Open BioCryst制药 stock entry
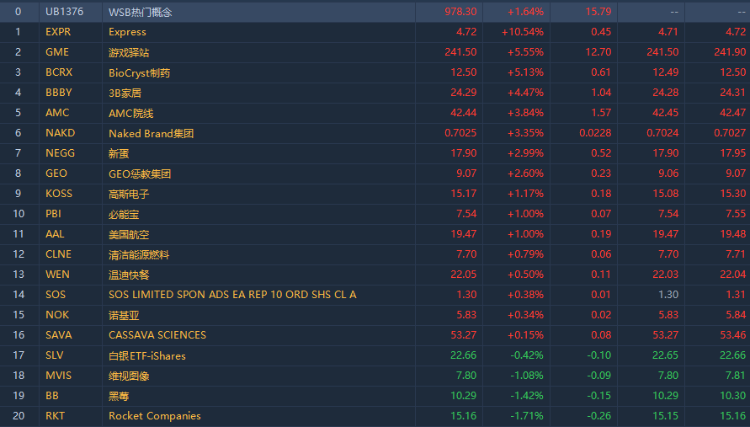Image resolution: width=750 pixels, height=427 pixels. pyautogui.click(x=139, y=73)
